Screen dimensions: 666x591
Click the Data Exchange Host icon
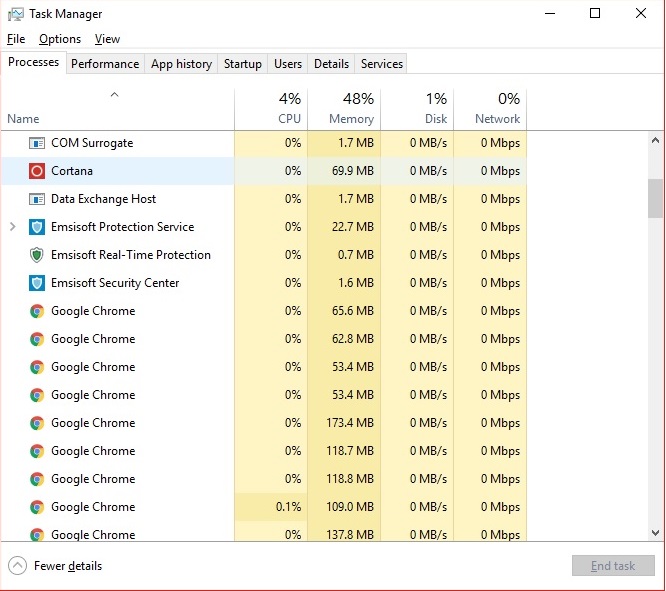pos(37,199)
